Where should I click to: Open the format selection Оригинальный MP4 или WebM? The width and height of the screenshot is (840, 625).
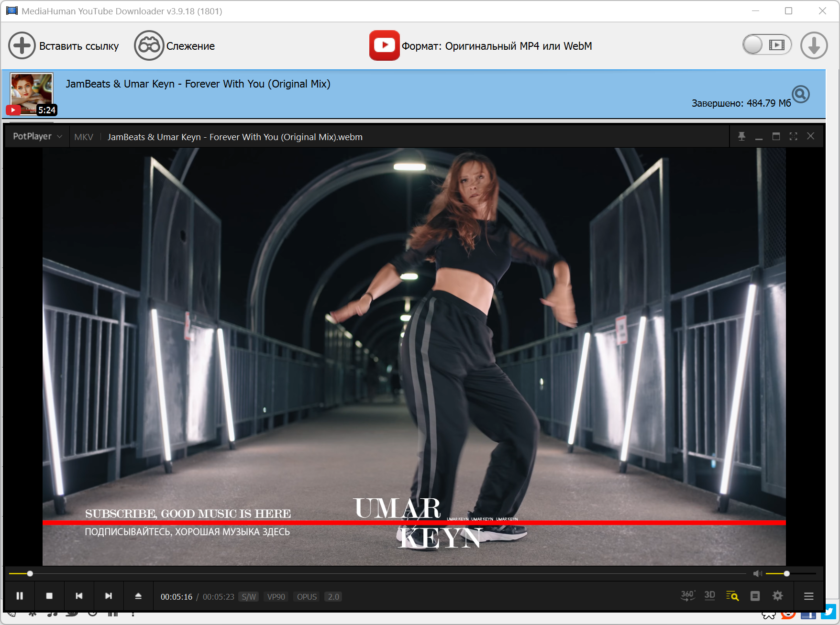[497, 46]
